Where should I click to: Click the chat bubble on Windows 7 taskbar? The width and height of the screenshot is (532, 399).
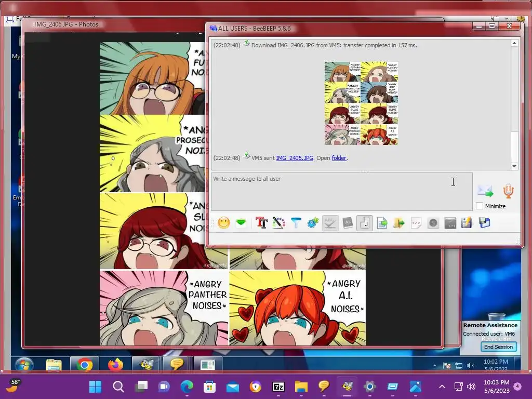pos(177,365)
